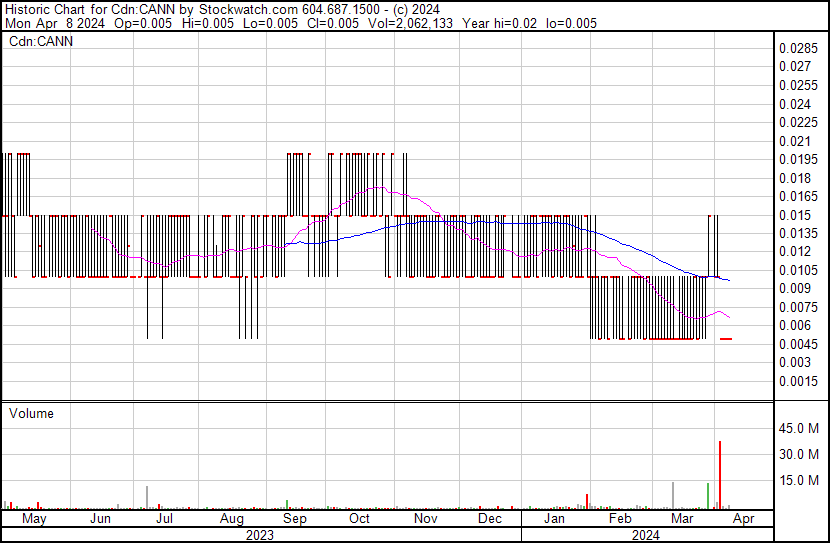Click the Oct month label

[359, 519]
